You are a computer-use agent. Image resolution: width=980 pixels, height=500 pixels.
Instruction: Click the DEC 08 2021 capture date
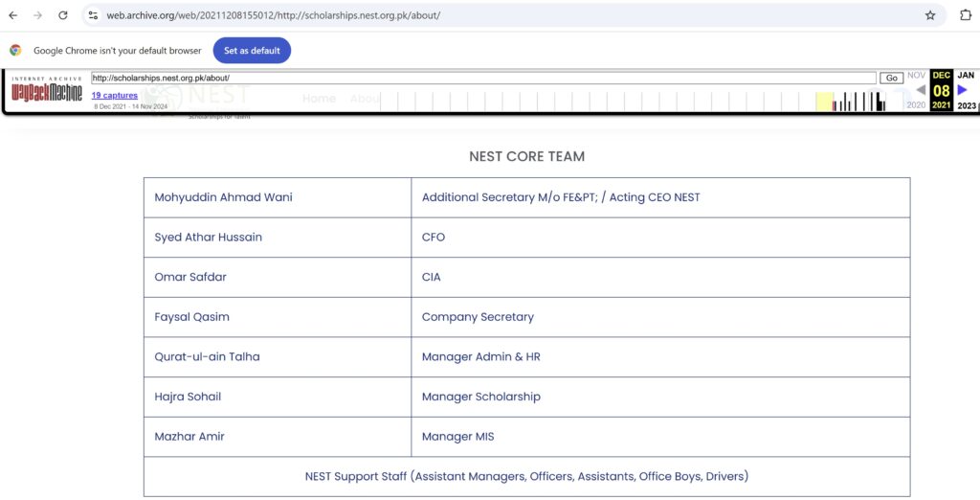(x=942, y=90)
